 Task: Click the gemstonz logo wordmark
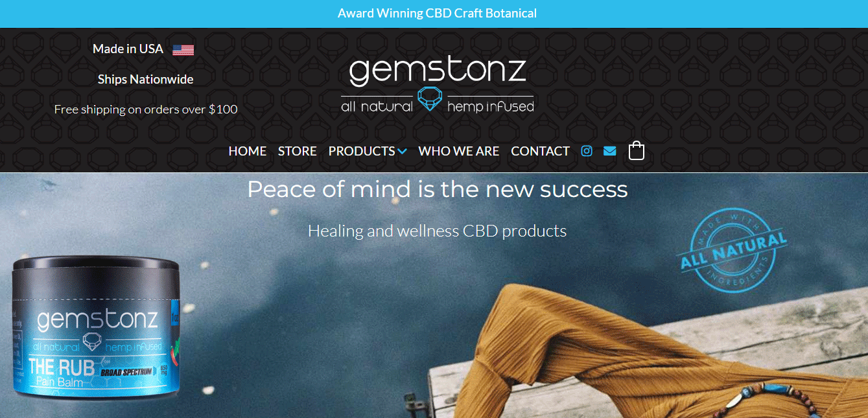pyautogui.click(x=438, y=71)
